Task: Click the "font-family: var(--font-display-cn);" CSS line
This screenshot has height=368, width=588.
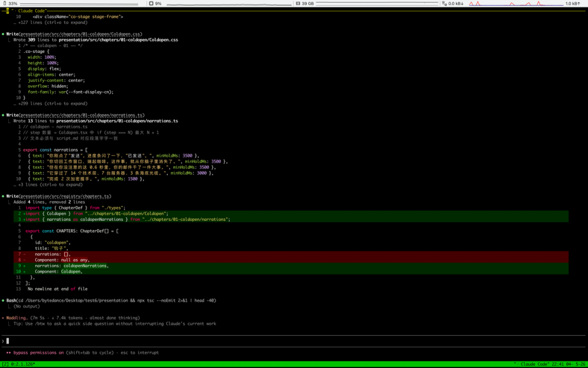Action: 70,92
